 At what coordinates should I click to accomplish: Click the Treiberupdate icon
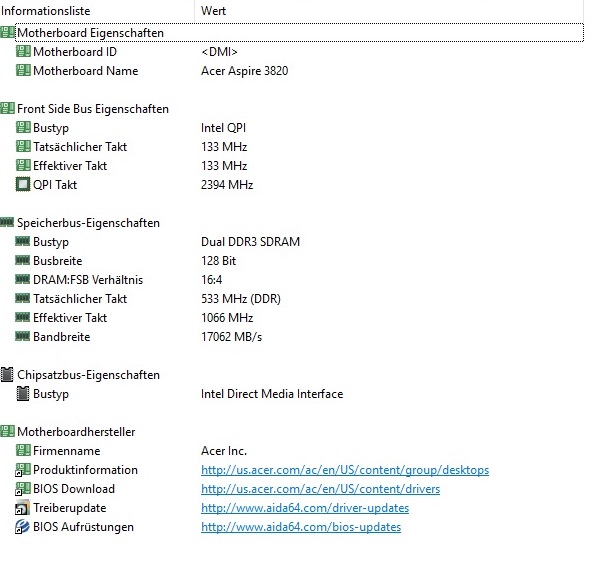[x=23, y=508]
